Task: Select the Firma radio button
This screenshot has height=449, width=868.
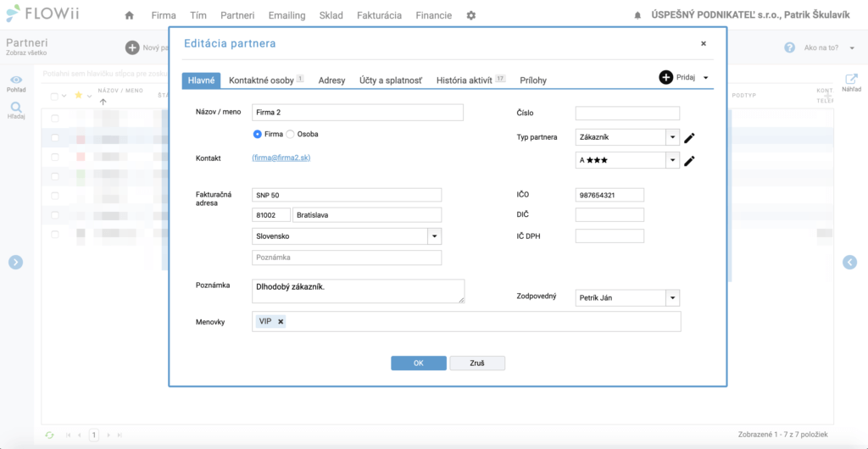Action: [x=257, y=134]
